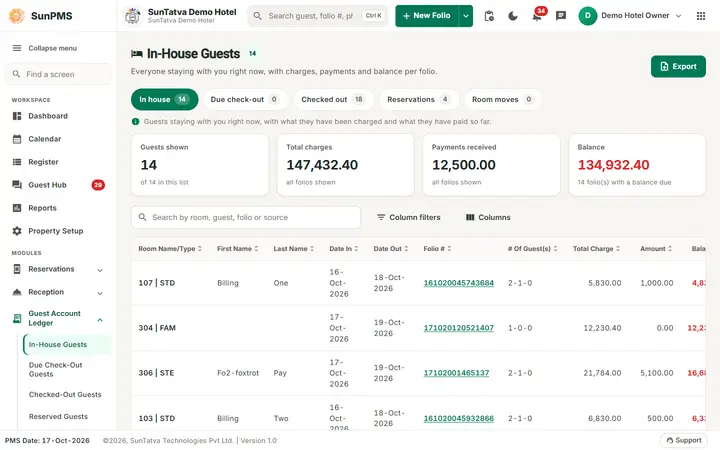Sort by Folio # column
Screen dimensions: 720x450
(437, 248)
